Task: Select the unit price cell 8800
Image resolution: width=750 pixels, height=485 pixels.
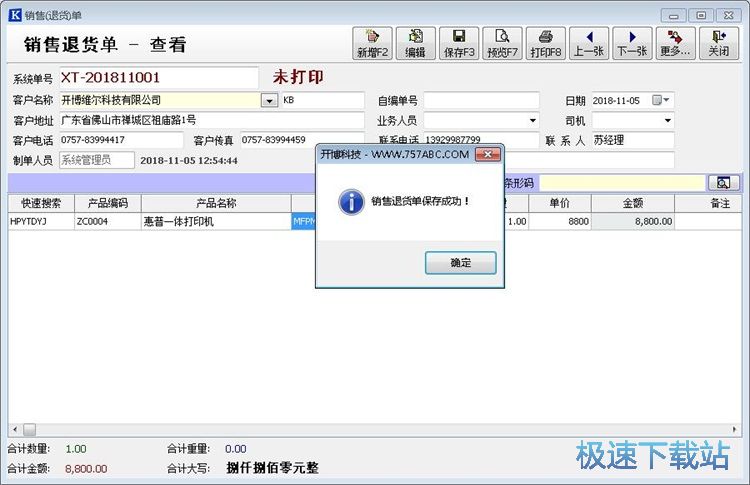Action: [560, 221]
